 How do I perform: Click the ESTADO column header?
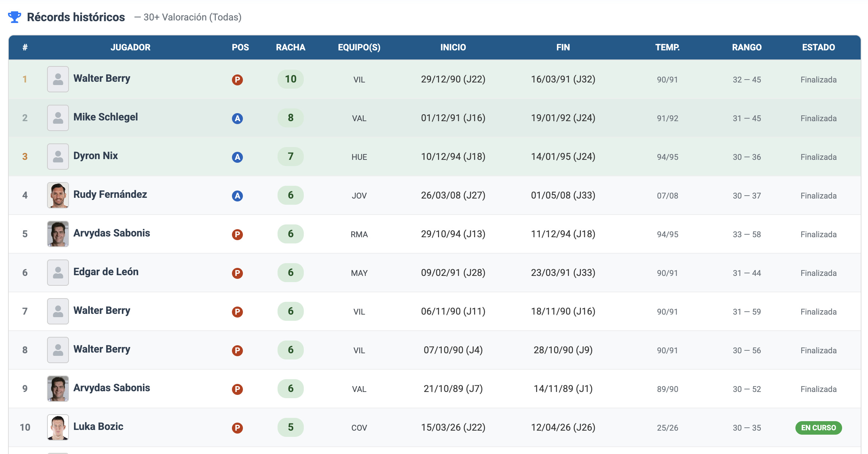tap(818, 47)
